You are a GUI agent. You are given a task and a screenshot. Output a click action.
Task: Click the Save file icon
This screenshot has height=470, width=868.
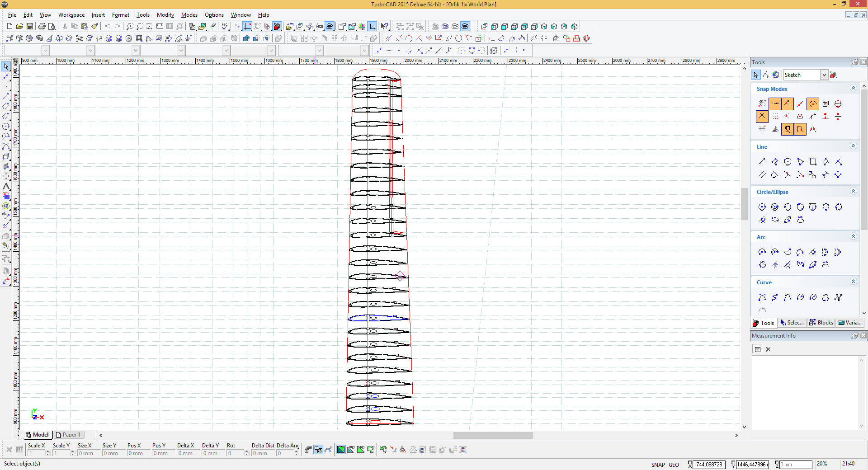[x=30, y=27]
